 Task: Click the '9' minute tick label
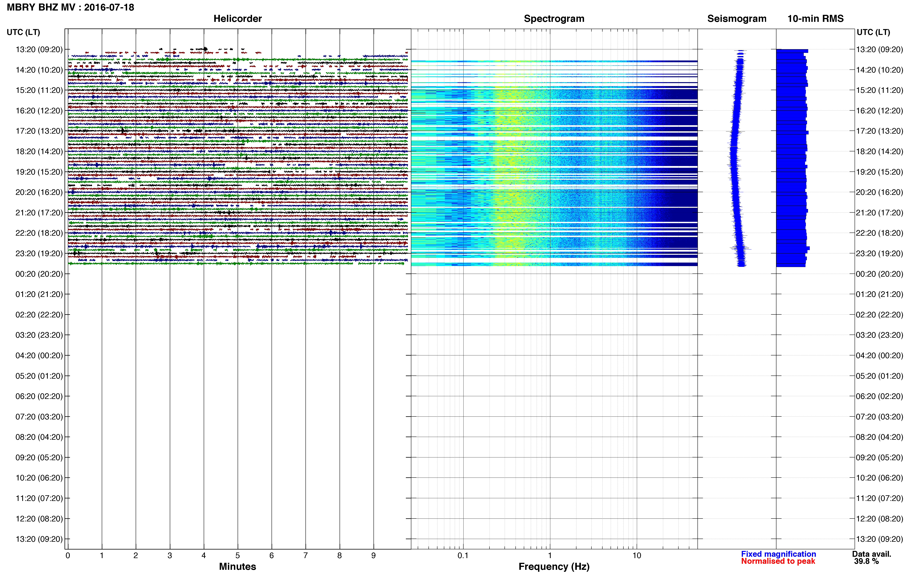373,556
